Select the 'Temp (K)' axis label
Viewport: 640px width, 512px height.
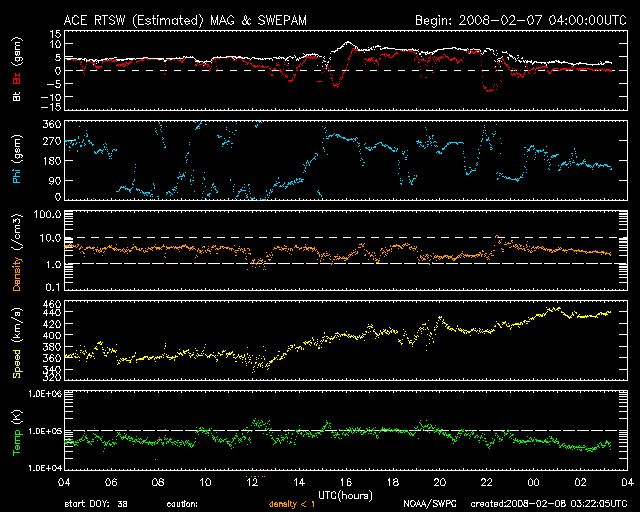click(x=17, y=433)
